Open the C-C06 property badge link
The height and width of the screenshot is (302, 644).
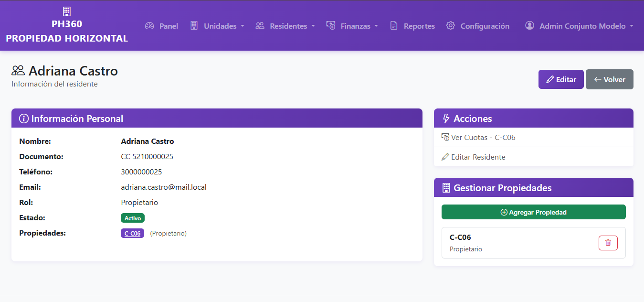(x=132, y=233)
